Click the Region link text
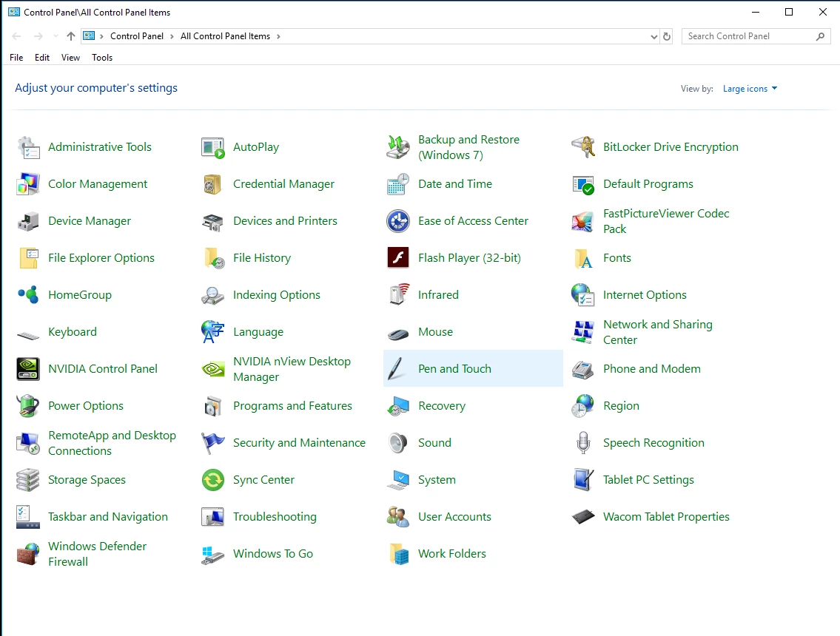The image size is (840, 636). (621, 406)
